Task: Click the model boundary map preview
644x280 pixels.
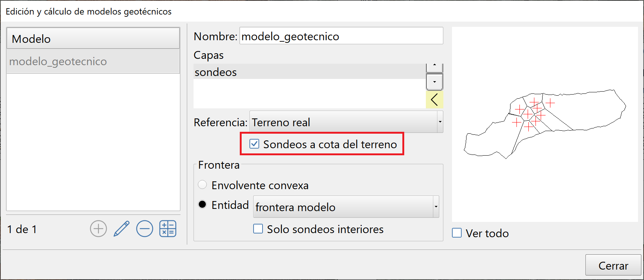Action: point(544,123)
